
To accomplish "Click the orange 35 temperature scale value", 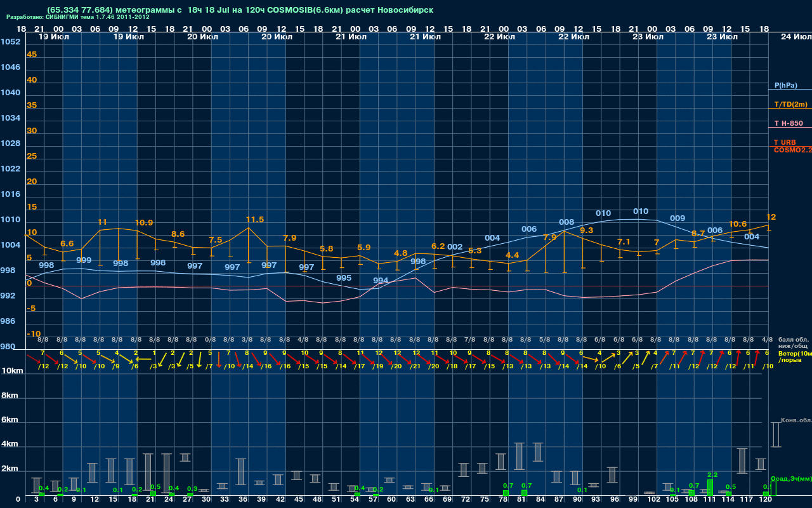I will 32,105.
